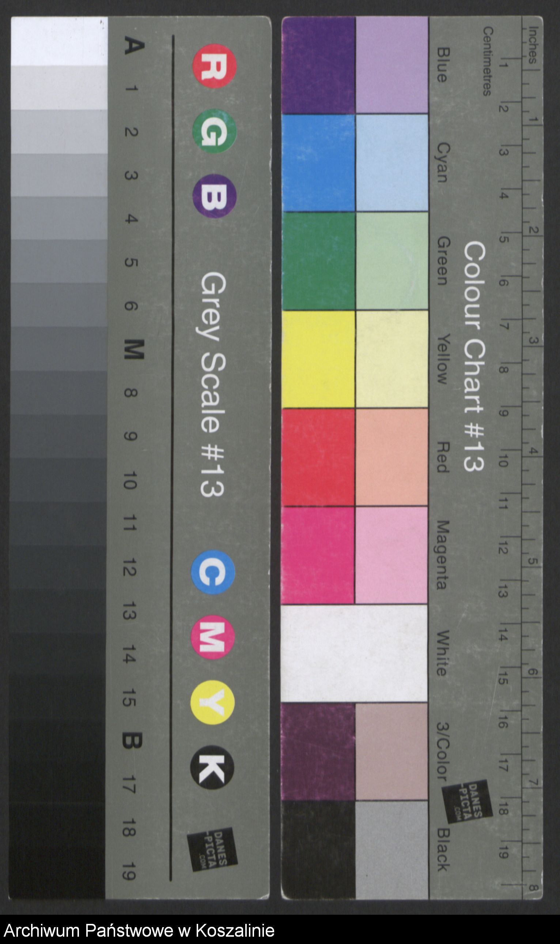Click the blue C circle icon
The height and width of the screenshot is (944, 560).
click(213, 572)
